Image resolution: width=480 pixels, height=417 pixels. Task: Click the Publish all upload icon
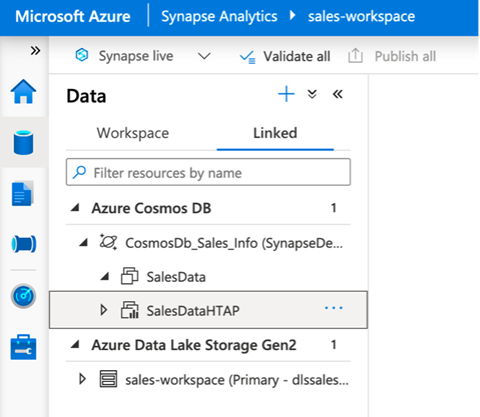tap(355, 55)
